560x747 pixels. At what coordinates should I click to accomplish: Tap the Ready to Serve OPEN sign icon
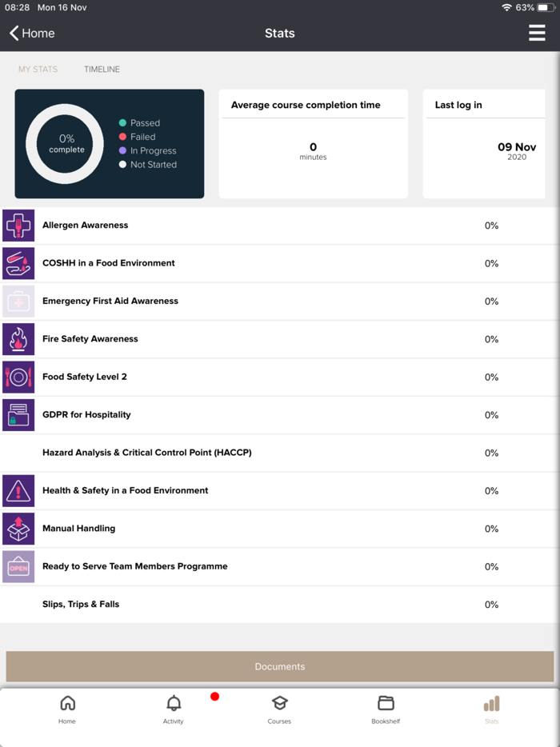(x=18, y=566)
